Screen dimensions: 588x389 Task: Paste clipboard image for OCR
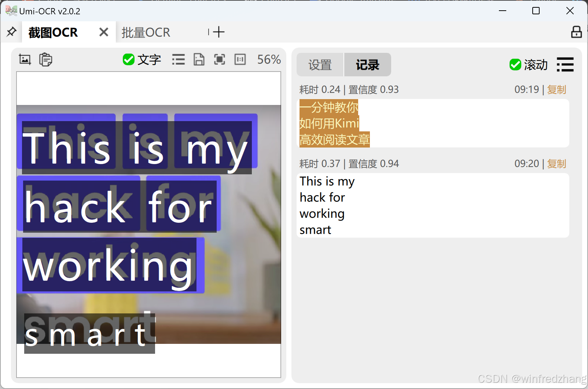tap(46, 59)
